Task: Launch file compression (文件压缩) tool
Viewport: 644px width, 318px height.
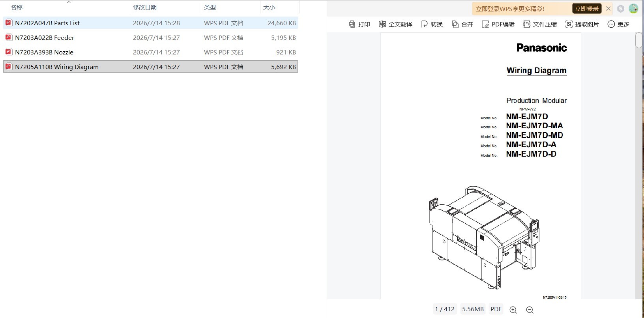Action: point(540,24)
